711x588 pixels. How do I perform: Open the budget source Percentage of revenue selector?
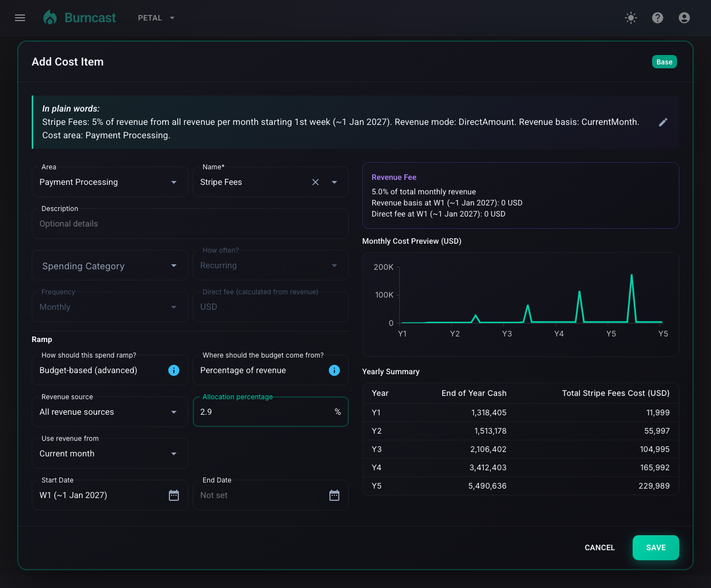[x=271, y=370]
